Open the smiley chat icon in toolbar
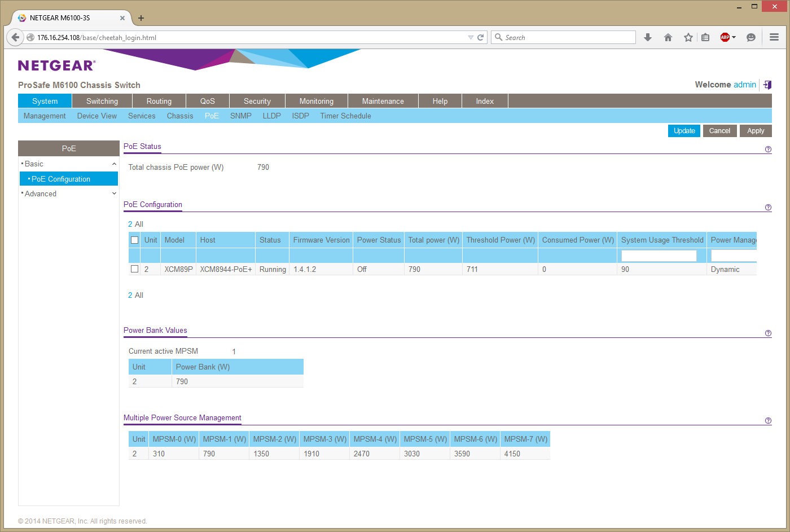Viewport: 790px width, 532px height. point(751,37)
